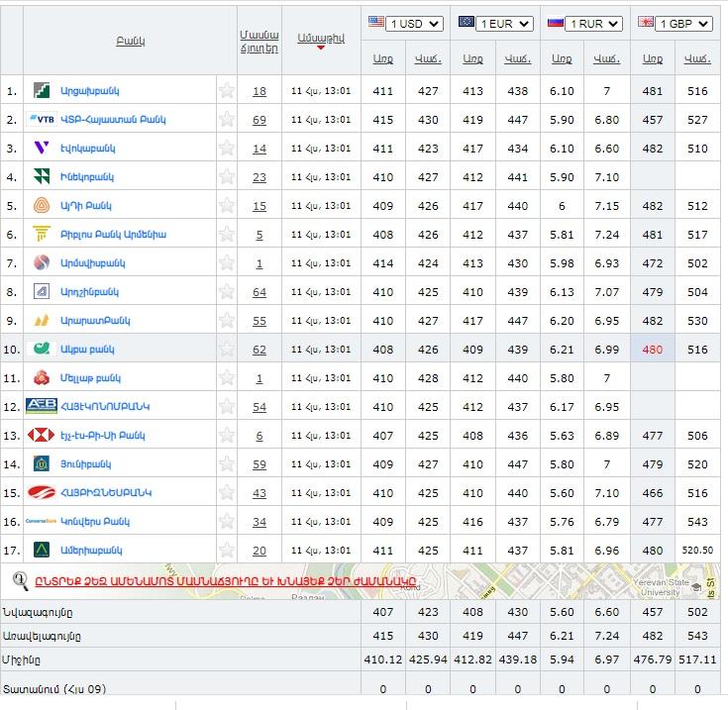Toggle favorite star for Ameriabank row
The height and width of the screenshot is (710, 728).
click(227, 551)
